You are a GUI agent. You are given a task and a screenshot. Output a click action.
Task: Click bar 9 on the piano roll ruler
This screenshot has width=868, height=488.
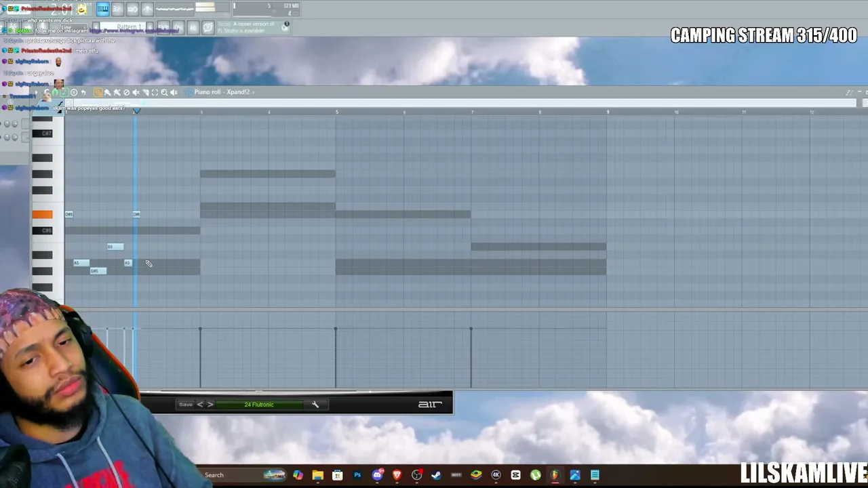pyautogui.click(x=608, y=111)
